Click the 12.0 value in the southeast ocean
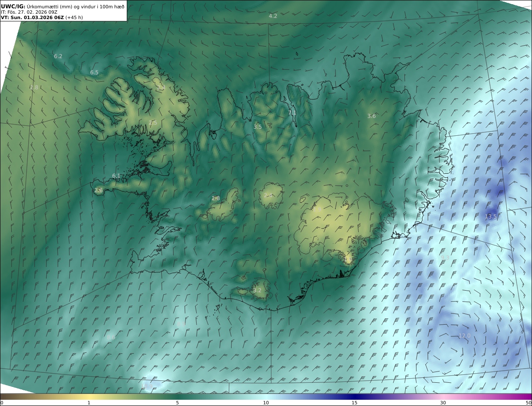532x406 pixels. tap(465, 335)
